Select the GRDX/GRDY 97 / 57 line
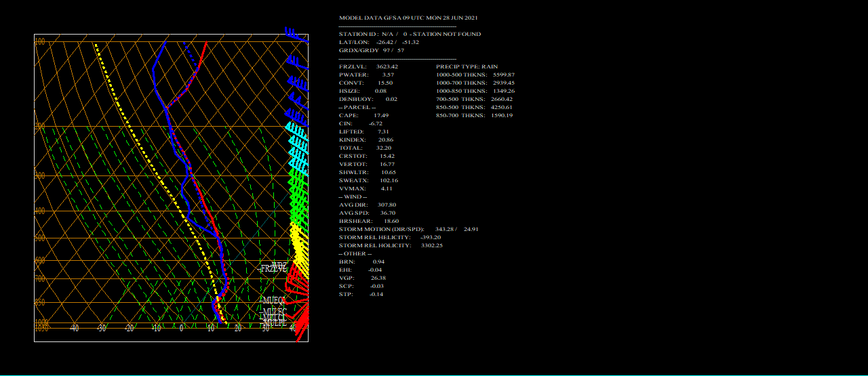This screenshot has width=868, height=376. 372,50
